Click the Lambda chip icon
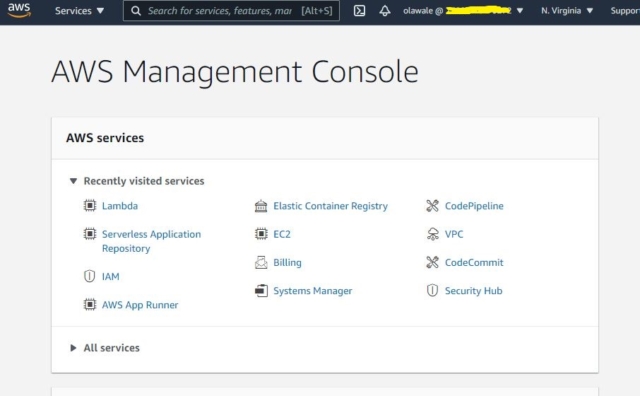Viewport: 640px width, 396px height. pos(90,205)
